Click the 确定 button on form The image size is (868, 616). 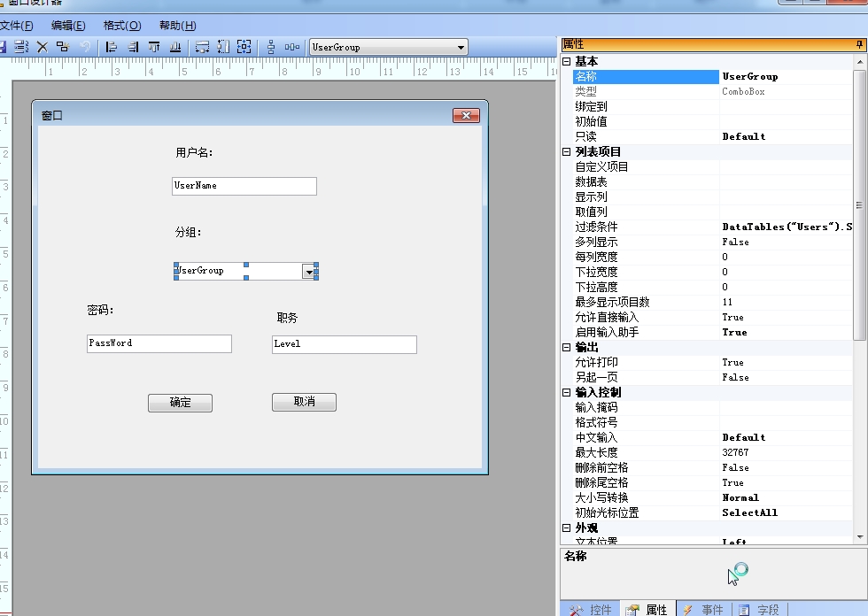[180, 403]
